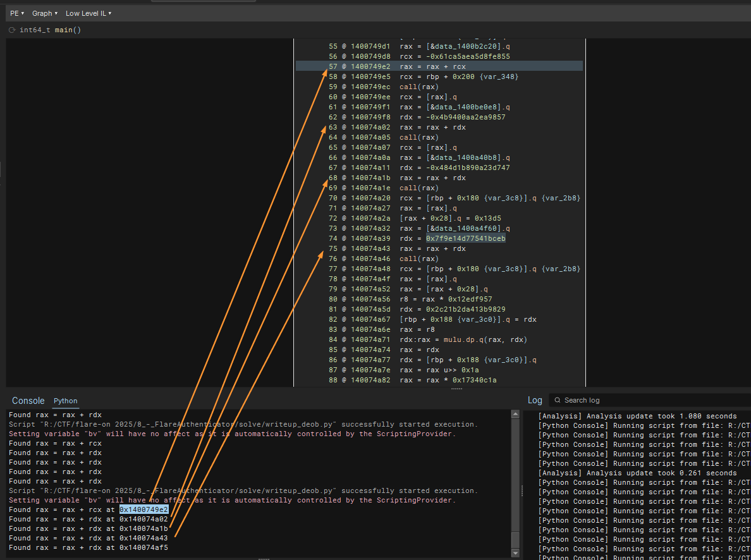This screenshot has height=560, width=751.
Task: Click the console scrollbar down arrow
Action: (516, 554)
